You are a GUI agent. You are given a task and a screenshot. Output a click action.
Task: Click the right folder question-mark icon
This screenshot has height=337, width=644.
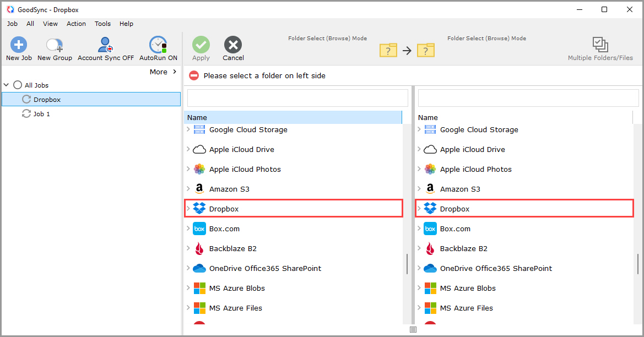pyautogui.click(x=425, y=50)
